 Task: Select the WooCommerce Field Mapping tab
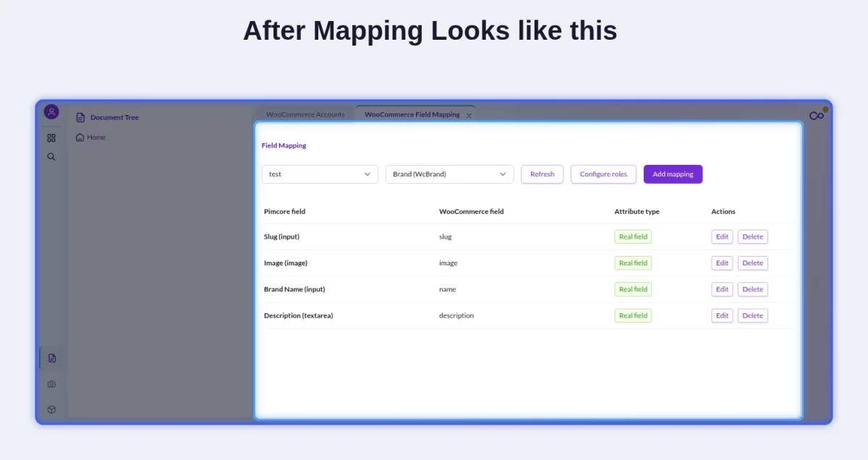pos(412,114)
